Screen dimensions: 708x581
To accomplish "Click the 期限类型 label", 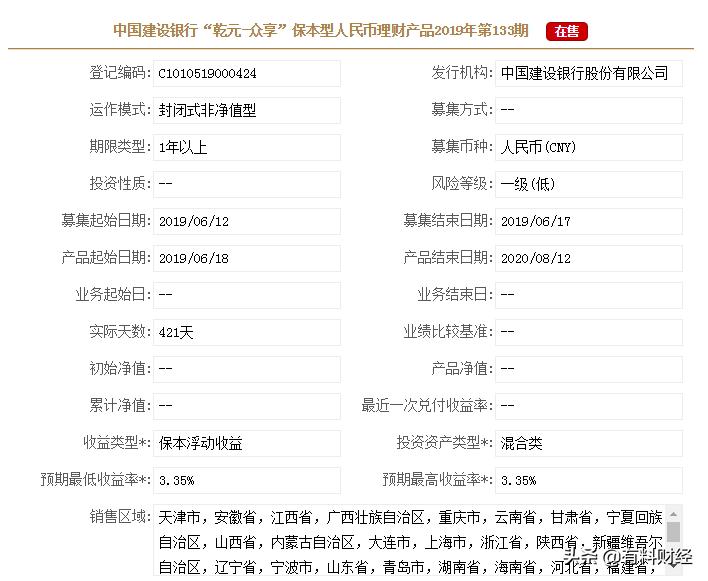I will click(120, 147).
